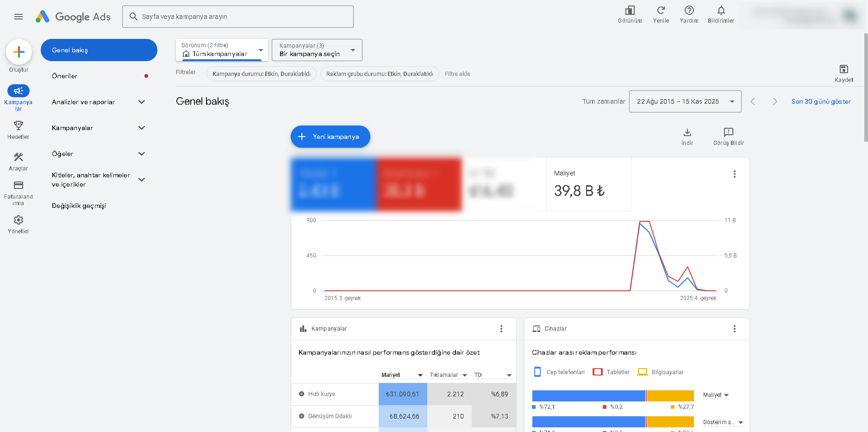Open Bildirimler bell icon
868x432 pixels.
pyautogui.click(x=721, y=10)
